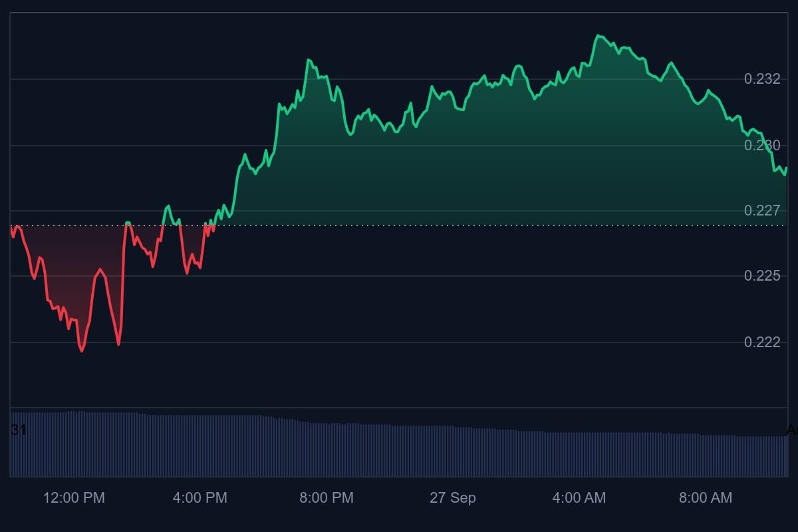Click the leftmost start of the red price line
The width and height of the screenshot is (798, 532).
tap(11, 227)
